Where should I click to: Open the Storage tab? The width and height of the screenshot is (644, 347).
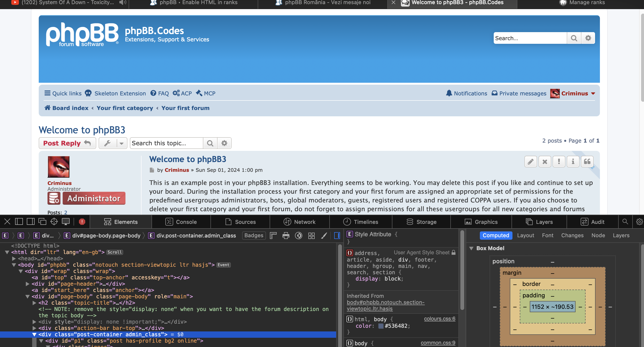tap(422, 222)
